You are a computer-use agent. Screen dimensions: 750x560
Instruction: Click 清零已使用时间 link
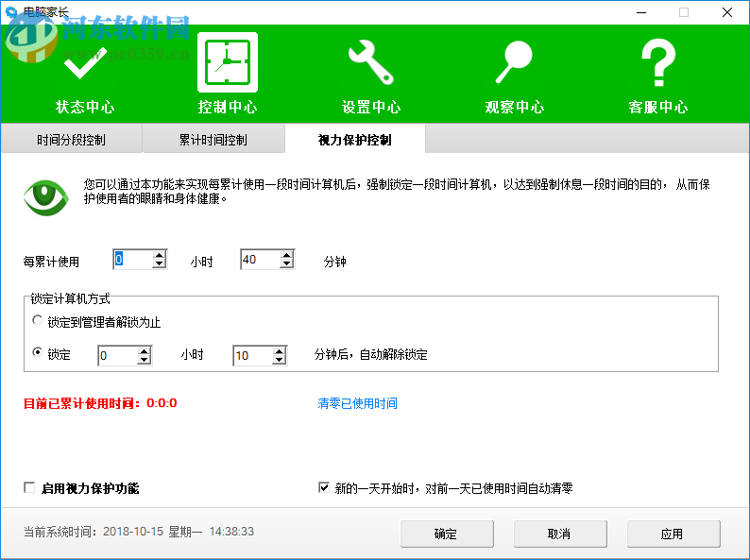[x=357, y=403]
